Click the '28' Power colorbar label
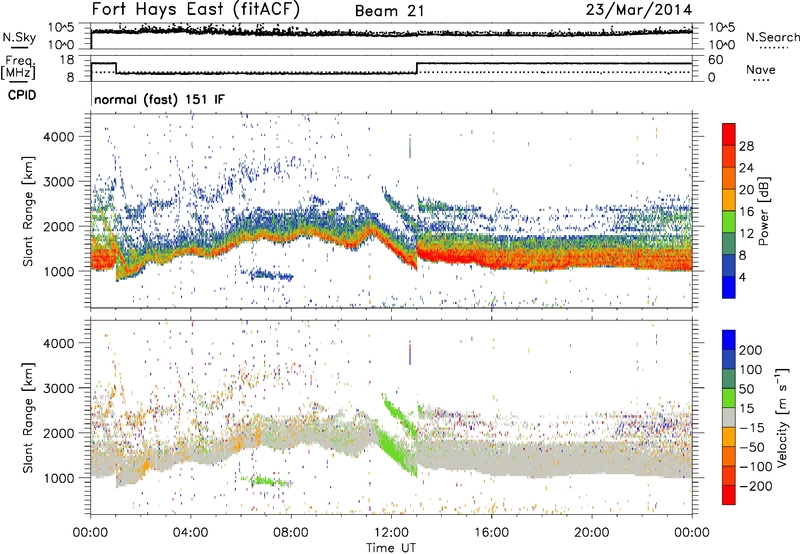This screenshot has width=800, height=554. pyautogui.click(x=746, y=146)
